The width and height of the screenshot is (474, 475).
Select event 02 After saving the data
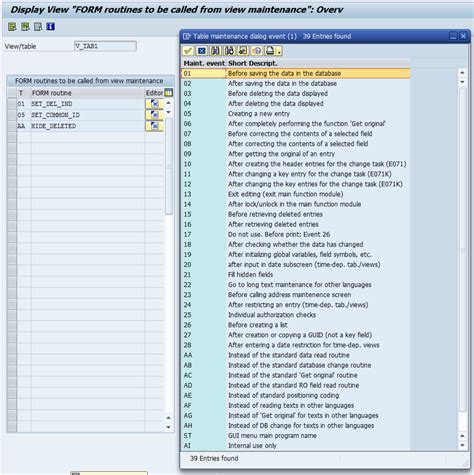pyautogui.click(x=296, y=83)
